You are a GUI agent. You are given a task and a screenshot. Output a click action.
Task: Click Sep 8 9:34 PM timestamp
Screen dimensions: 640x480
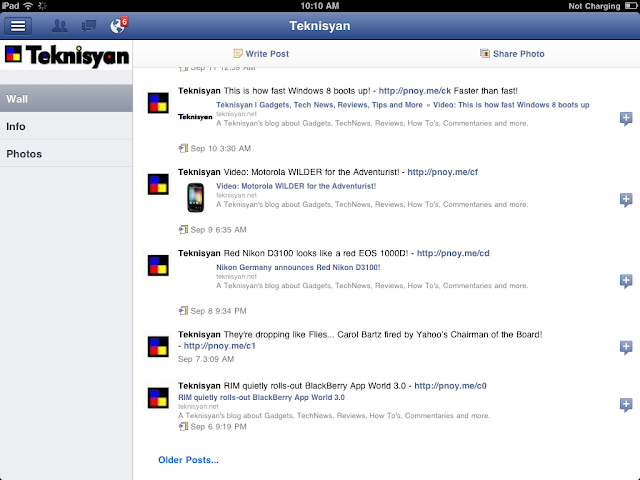coord(218,311)
